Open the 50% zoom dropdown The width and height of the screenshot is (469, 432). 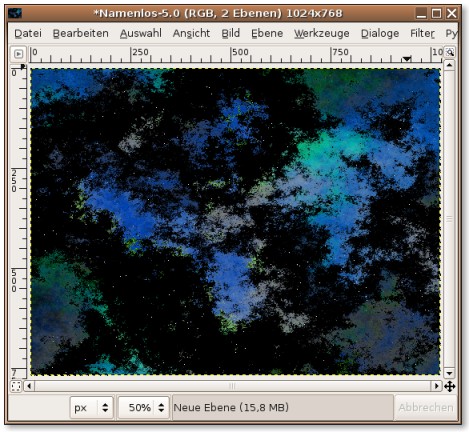144,408
